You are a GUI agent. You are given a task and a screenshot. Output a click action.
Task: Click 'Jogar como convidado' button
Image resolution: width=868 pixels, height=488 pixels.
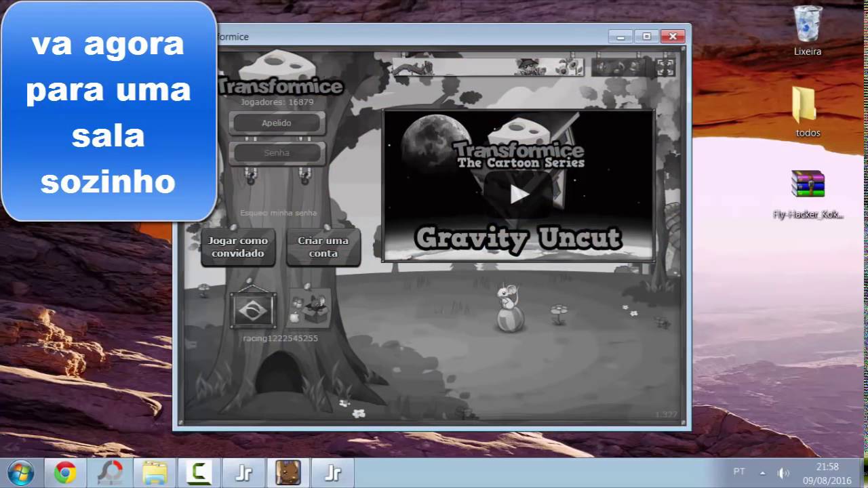pos(238,247)
